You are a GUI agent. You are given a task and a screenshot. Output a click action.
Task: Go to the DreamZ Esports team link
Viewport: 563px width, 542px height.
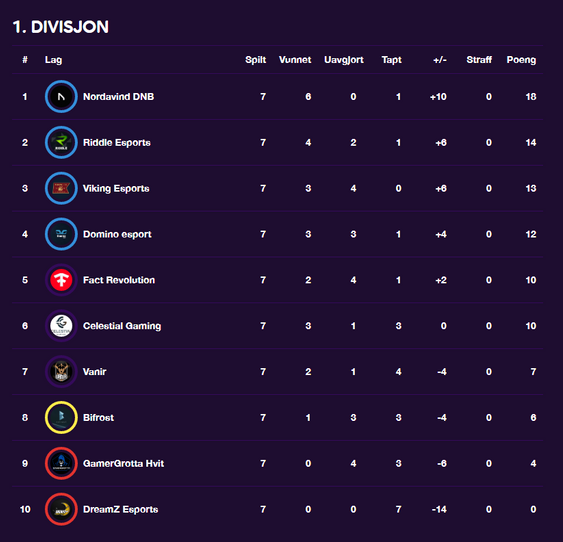pyautogui.click(x=121, y=509)
